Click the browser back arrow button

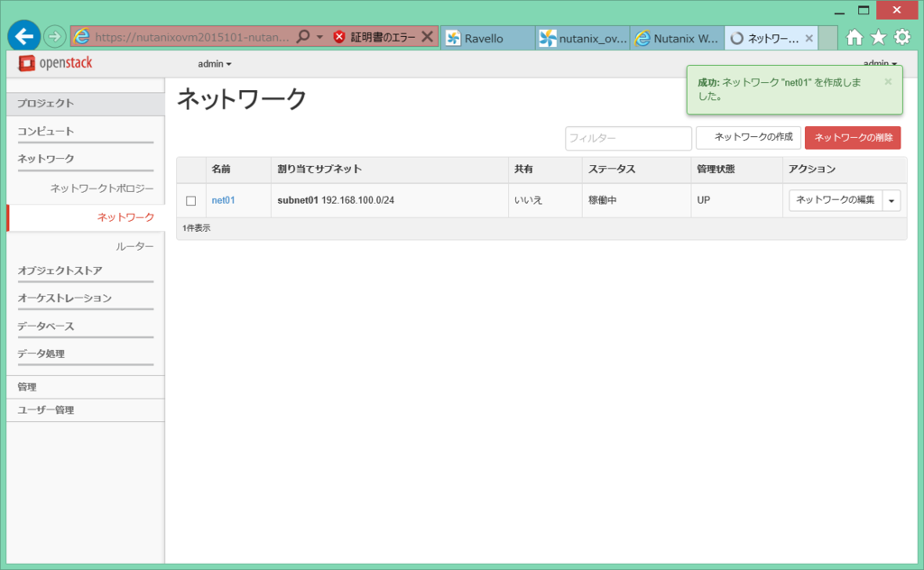[23, 36]
